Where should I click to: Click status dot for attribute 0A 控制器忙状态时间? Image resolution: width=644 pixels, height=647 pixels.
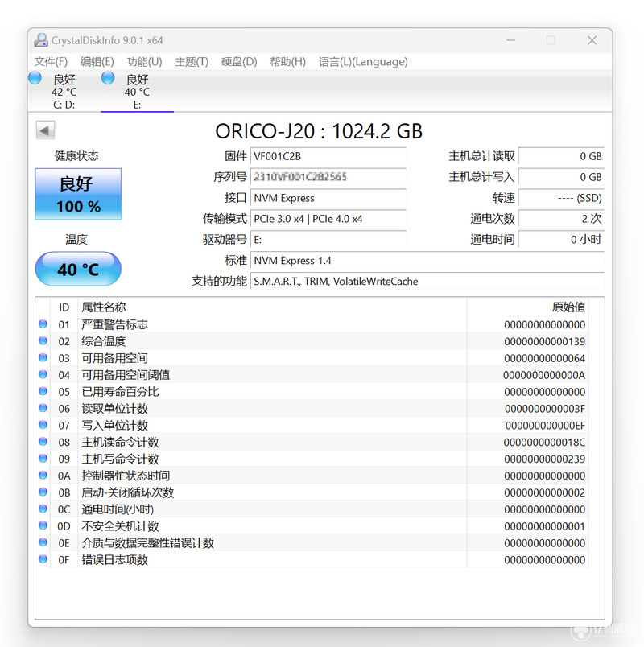click(43, 475)
